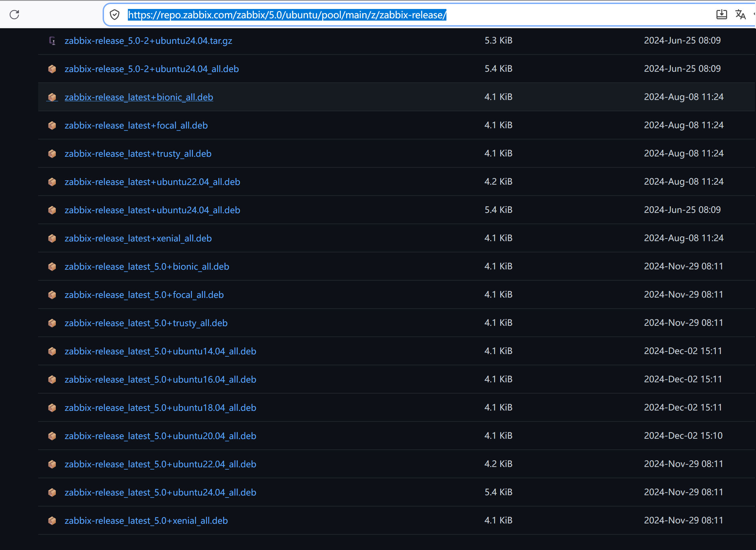Click package icon for zabbix-release_latest+xenial_all.deb
Screen dimensions: 756x550
[x=52, y=238]
